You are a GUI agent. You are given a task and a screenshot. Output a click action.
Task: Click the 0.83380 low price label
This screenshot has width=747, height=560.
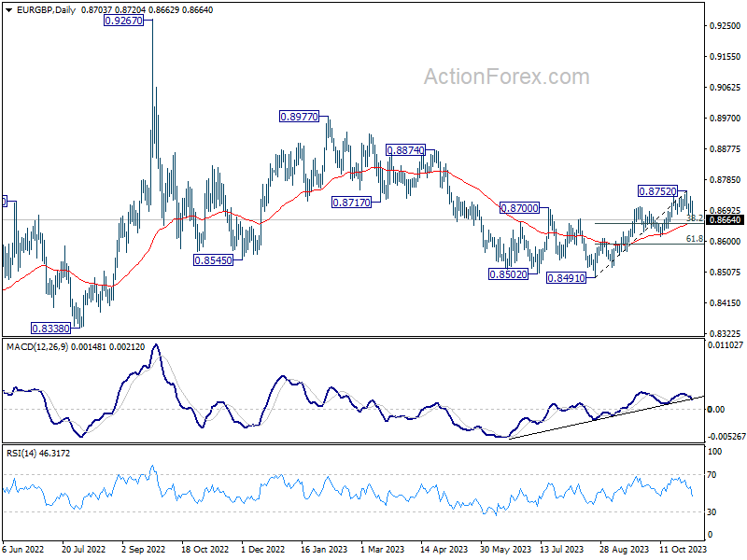point(50,329)
